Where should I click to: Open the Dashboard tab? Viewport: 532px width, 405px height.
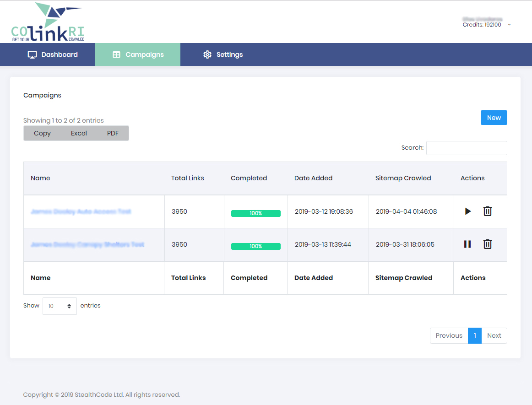coord(53,54)
